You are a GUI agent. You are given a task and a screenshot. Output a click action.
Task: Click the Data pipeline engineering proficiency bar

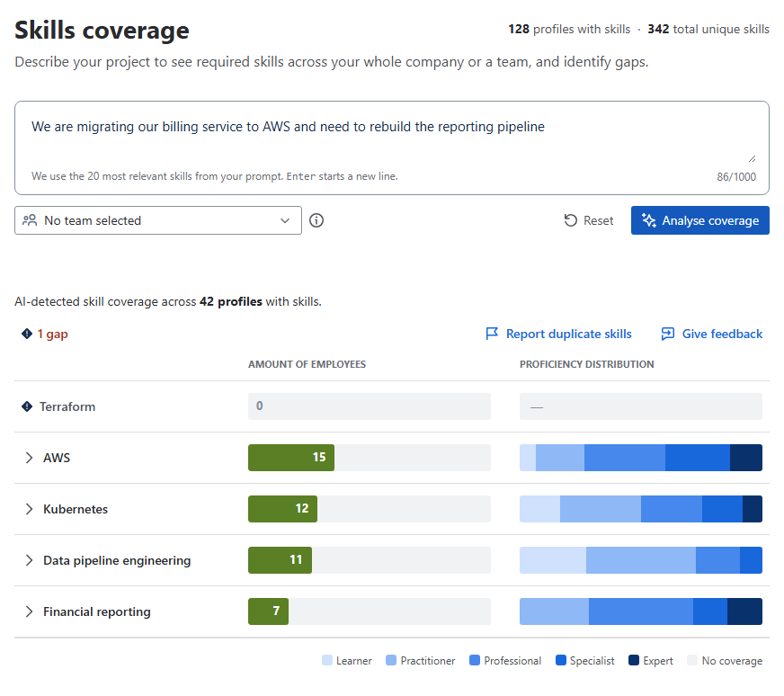click(x=640, y=560)
